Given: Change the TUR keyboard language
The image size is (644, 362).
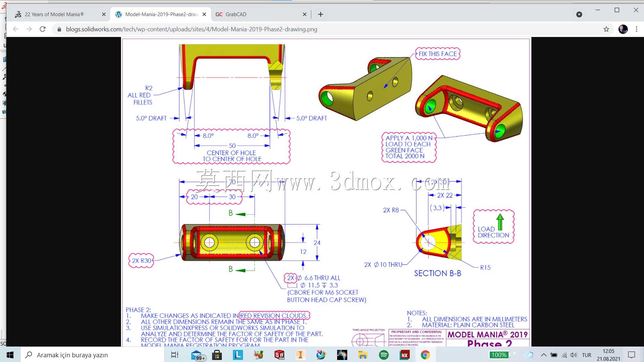Looking at the screenshot, I should click(x=587, y=355).
